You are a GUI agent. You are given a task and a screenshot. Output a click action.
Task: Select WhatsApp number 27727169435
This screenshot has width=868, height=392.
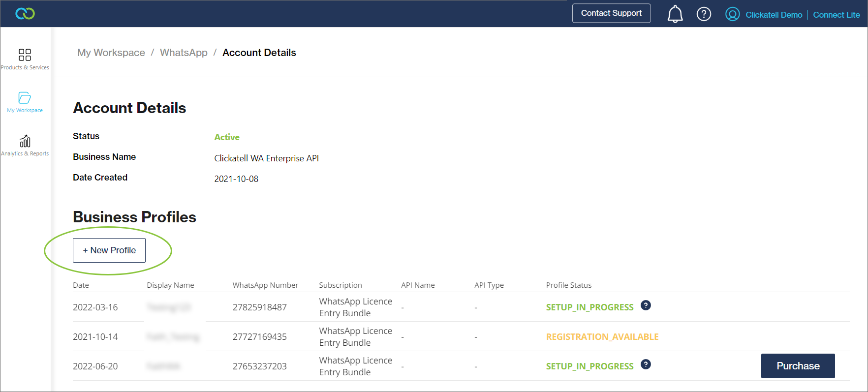(x=260, y=337)
